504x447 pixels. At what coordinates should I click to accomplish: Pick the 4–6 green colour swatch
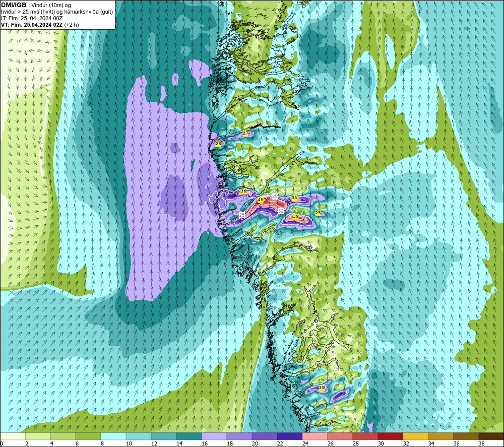(x=63, y=436)
